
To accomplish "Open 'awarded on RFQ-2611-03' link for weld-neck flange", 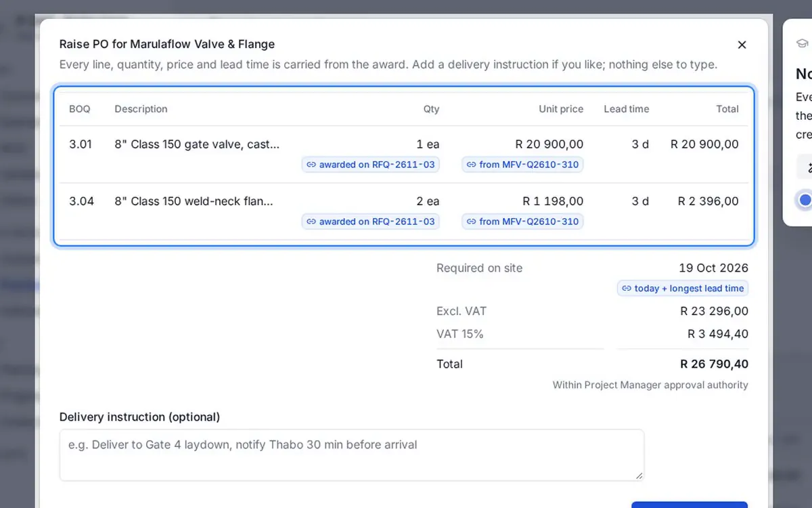I will click(x=371, y=221).
